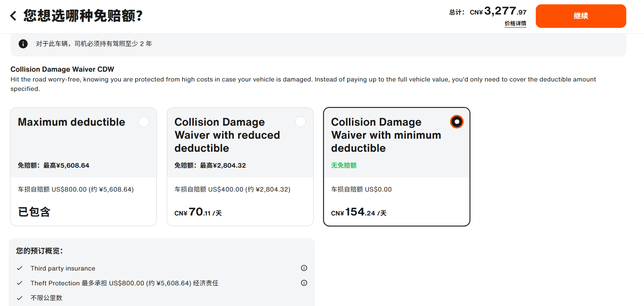Click the 已包含 label in the Maximum deductible card
This screenshot has height=306, width=644.
click(34, 212)
